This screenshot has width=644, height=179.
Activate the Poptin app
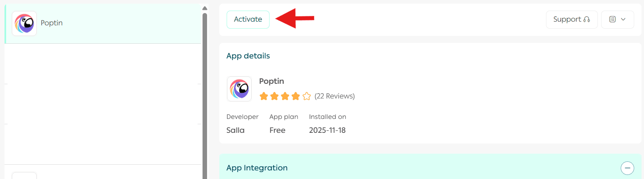[x=248, y=20]
